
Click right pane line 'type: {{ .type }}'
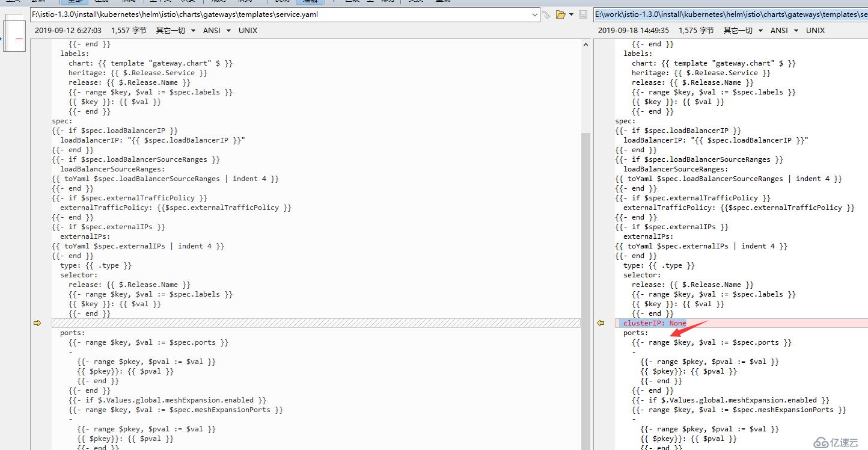coord(659,265)
